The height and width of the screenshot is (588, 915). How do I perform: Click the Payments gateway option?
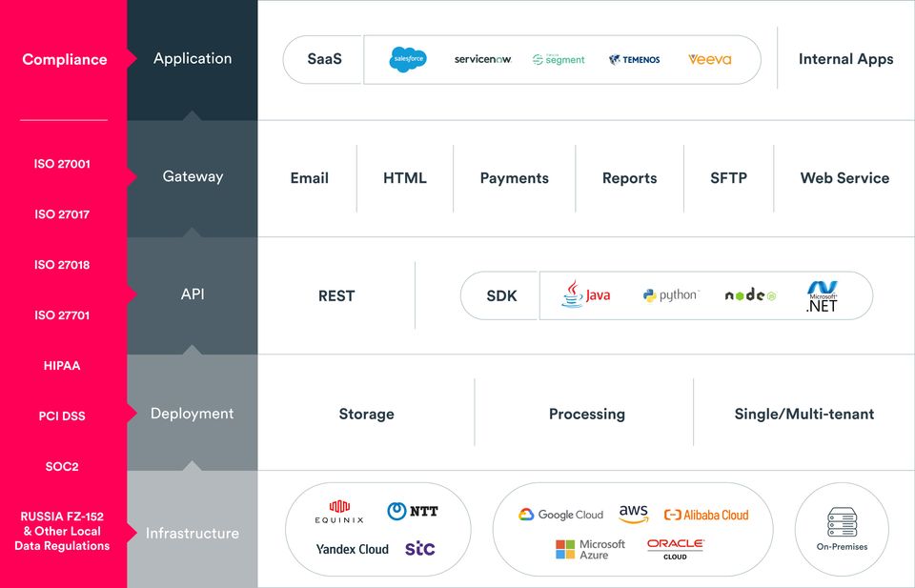pos(514,178)
